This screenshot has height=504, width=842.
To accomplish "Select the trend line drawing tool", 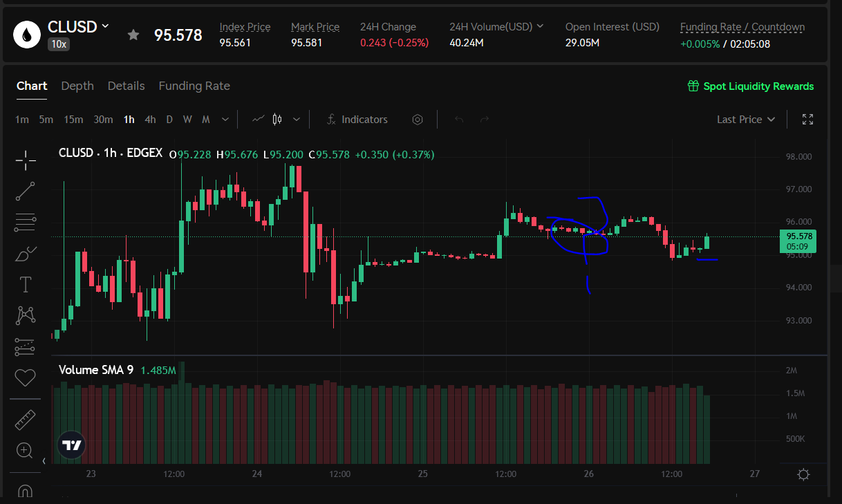I will 26,192.
